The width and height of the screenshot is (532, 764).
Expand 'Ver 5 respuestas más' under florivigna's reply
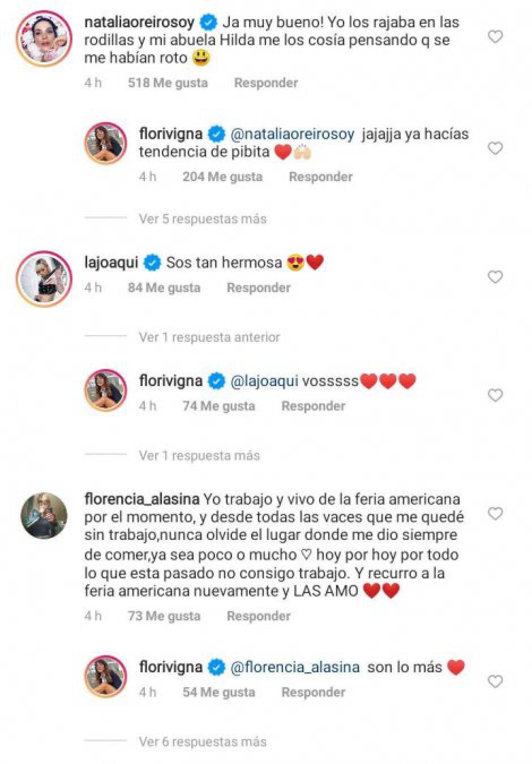pos(202,218)
